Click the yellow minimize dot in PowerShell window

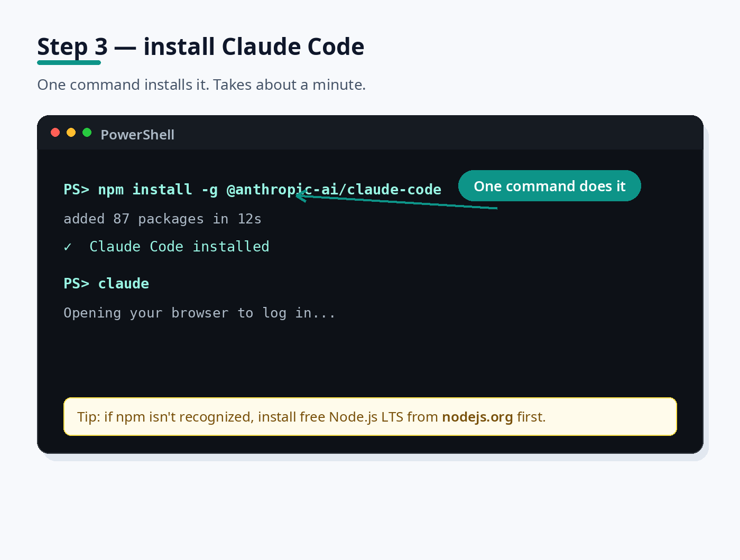[71, 133]
